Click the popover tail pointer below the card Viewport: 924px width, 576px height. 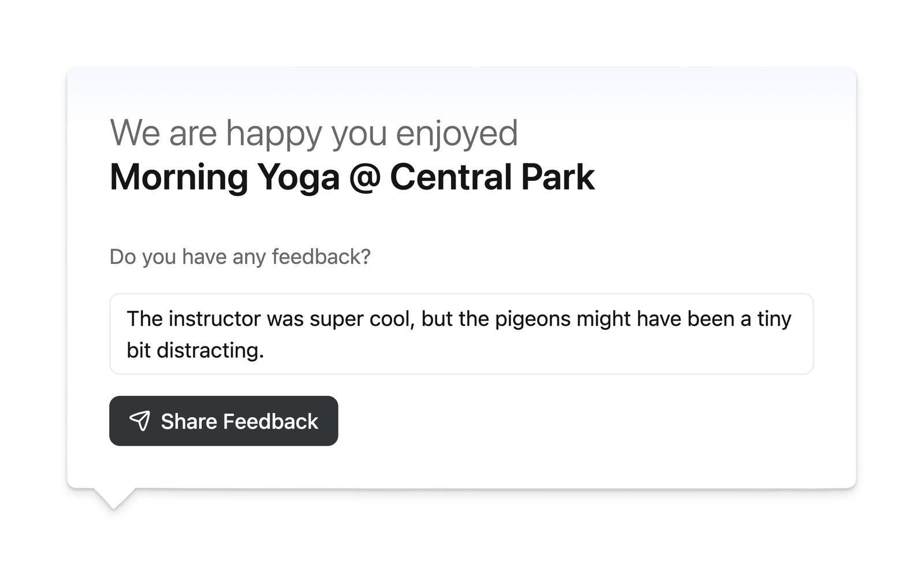tap(114, 499)
